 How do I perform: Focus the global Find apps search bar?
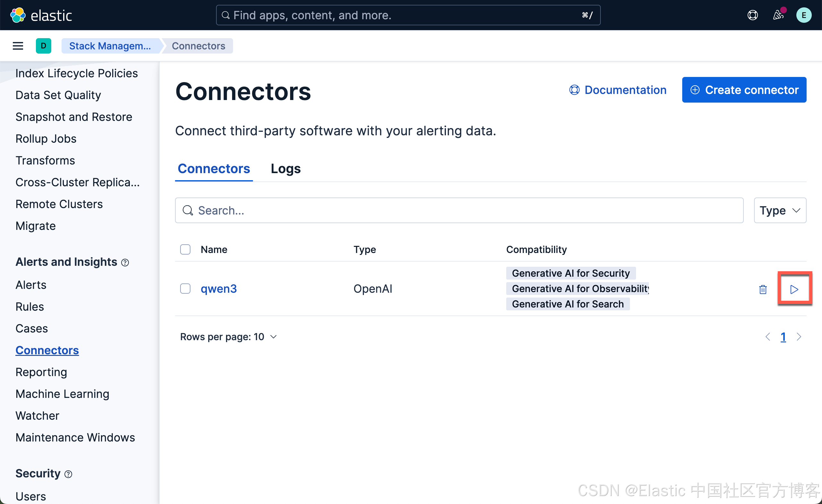pyautogui.click(x=408, y=15)
